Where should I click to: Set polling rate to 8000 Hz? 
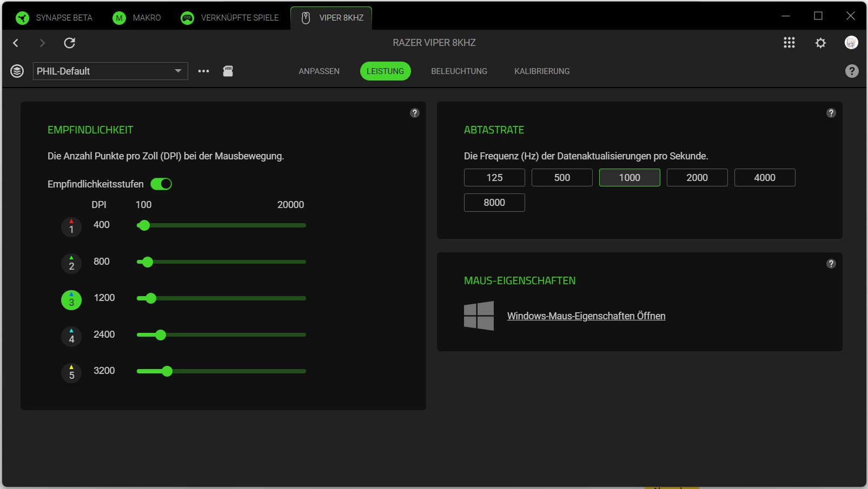tap(494, 203)
